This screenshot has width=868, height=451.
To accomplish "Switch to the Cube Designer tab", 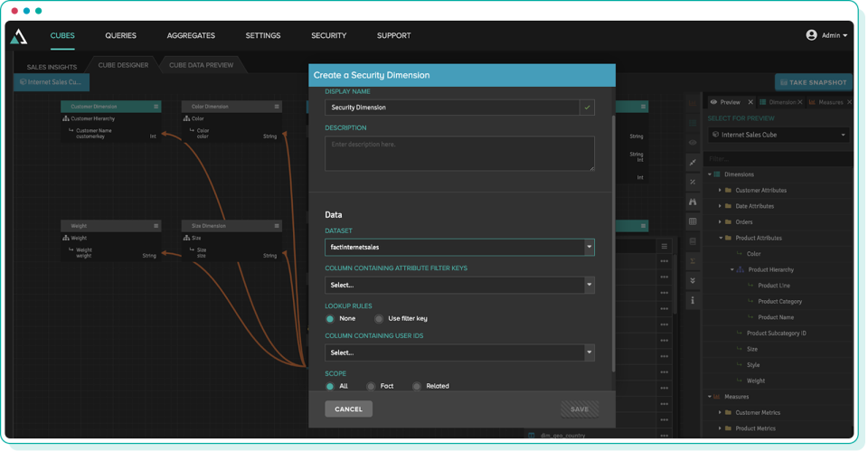I will 123,65.
